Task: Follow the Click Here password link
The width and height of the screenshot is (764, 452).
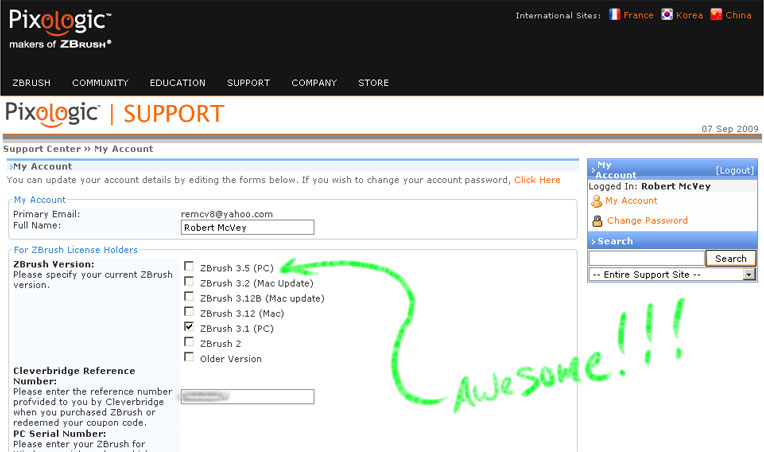Action: (x=537, y=180)
